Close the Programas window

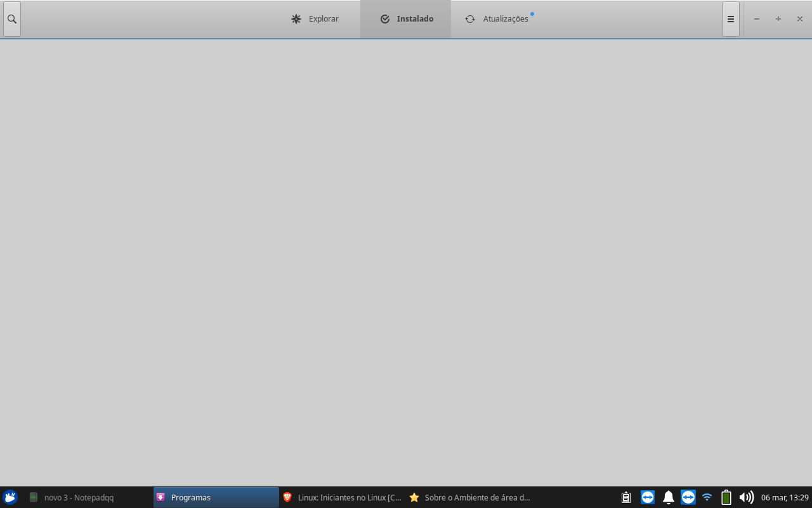click(x=799, y=19)
